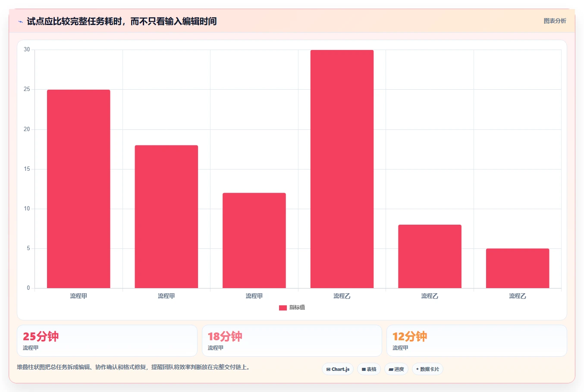Open the 图表分析 label in header
This screenshot has width=584, height=392.
pyautogui.click(x=555, y=21)
